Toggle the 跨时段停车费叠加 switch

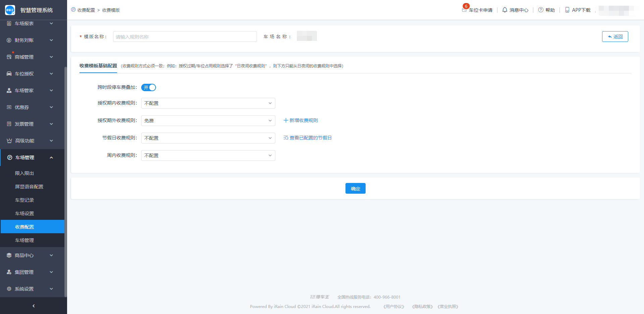149,87
